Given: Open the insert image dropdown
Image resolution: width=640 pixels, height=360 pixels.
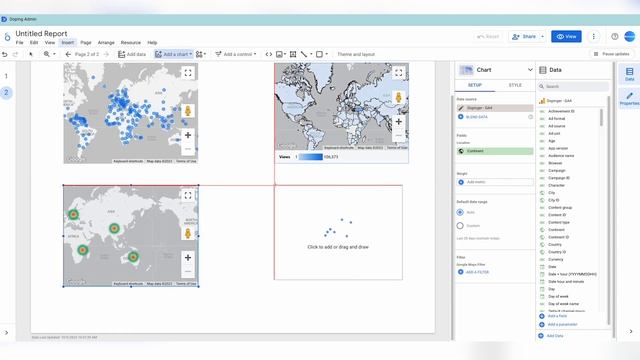Looking at the screenshot, I should click(x=281, y=54).
